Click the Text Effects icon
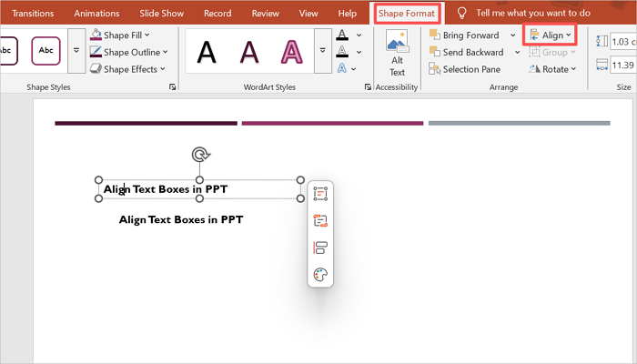Screen dimensions: 637x364 click(x=342, y=68)
